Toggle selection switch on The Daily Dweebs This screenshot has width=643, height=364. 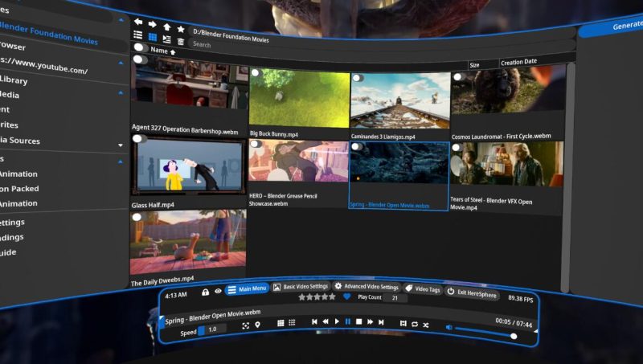138,217
